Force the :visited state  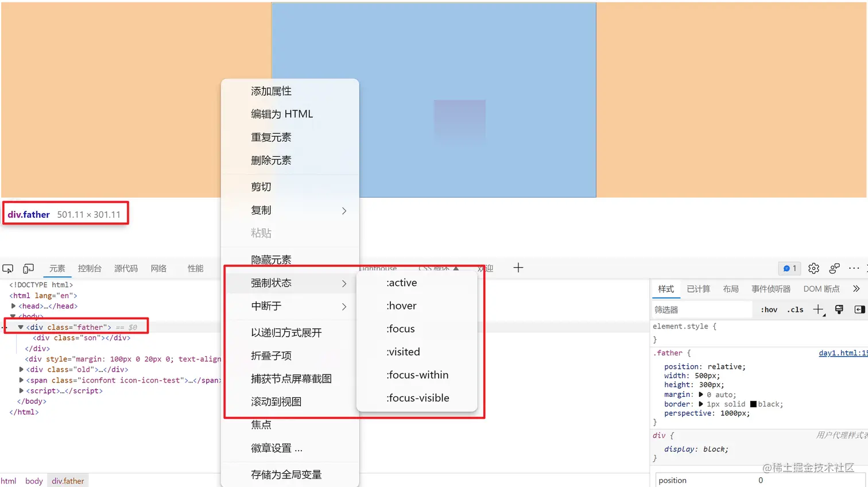pos(417,351)
